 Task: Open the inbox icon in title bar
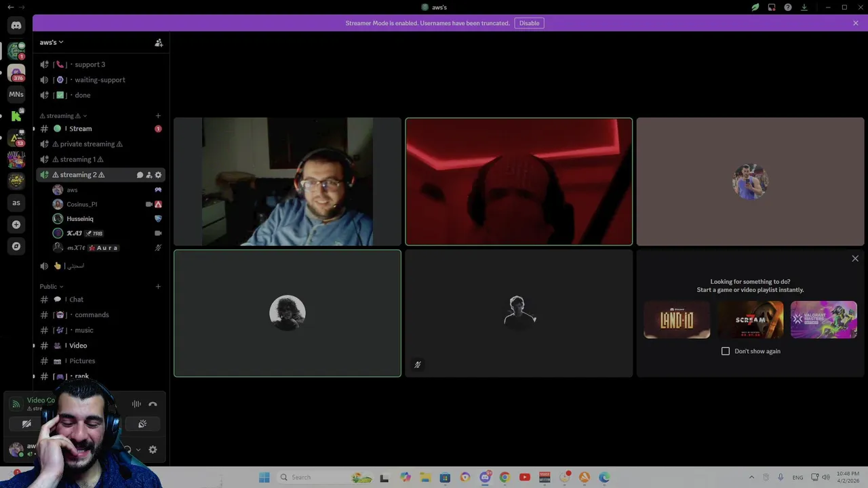click(x=772, y=7)
